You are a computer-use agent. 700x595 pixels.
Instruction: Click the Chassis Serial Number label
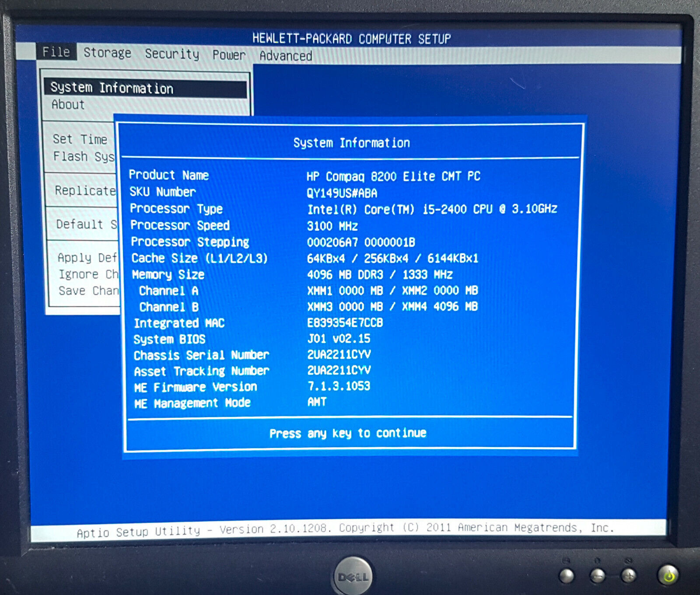pyautogui.click(x=201, y=355)
